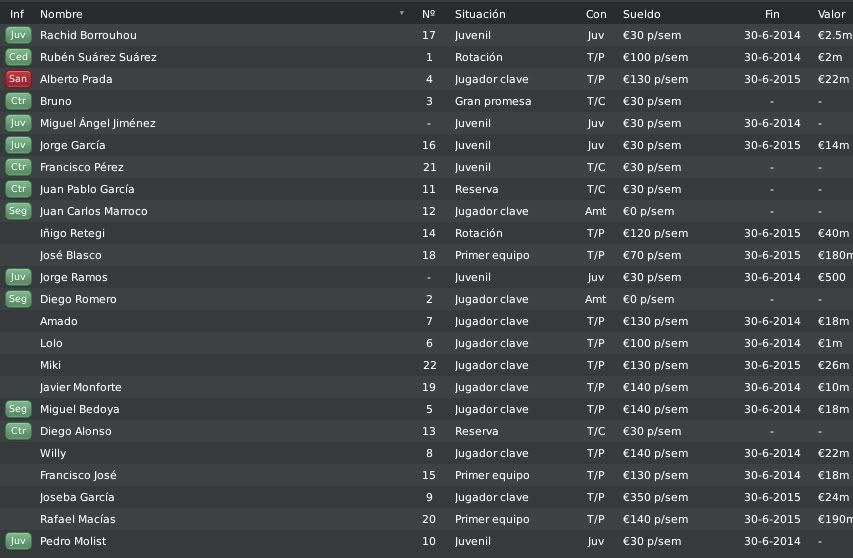The image size is (853, 558).
Task: Sort by the Sueldo column header
Action: [641, 14]
